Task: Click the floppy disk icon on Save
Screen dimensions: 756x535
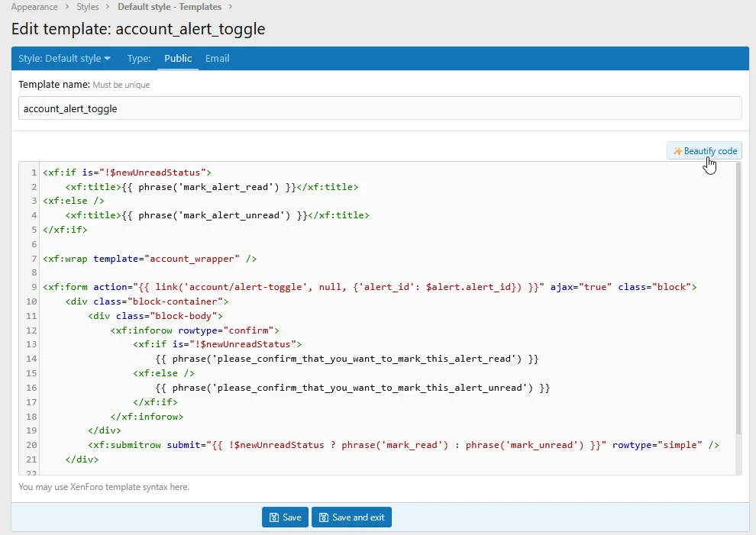Action: (274, 517)
